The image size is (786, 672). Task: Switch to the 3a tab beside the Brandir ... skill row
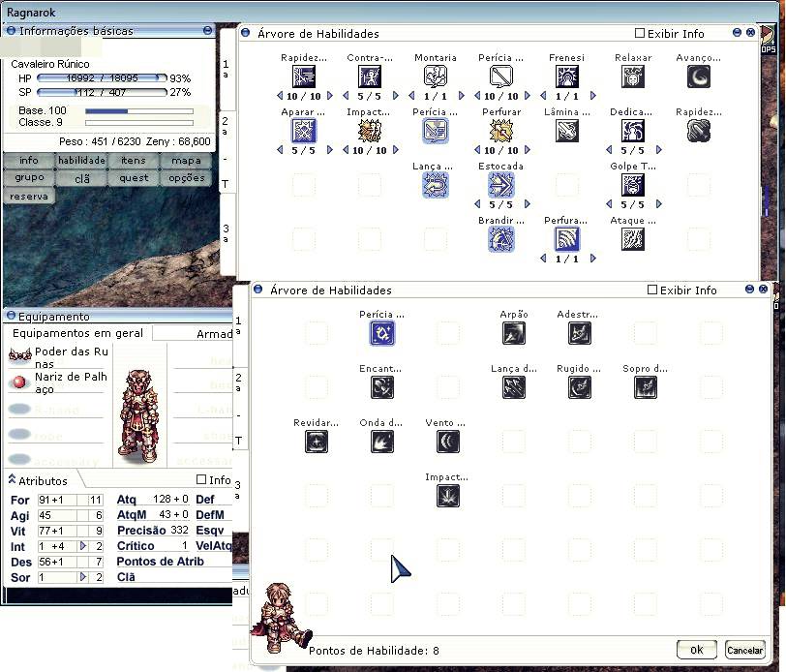[x=227, y=233]
